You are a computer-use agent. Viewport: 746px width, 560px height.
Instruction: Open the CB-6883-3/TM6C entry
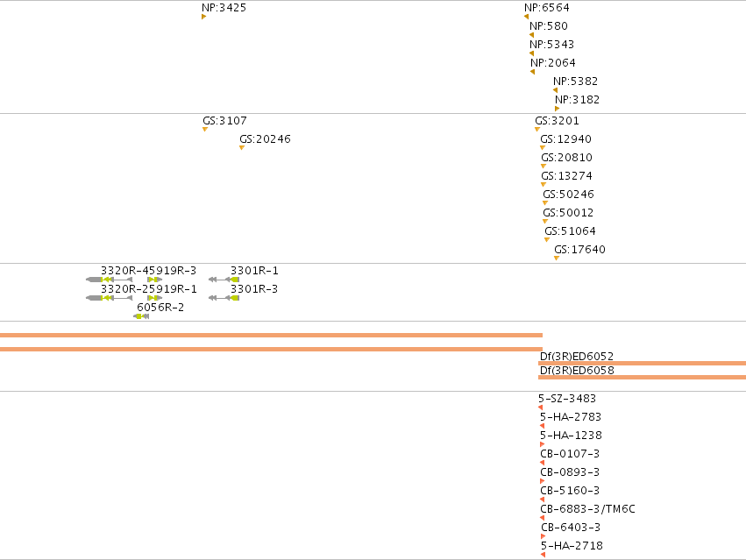tap(587, 509)
